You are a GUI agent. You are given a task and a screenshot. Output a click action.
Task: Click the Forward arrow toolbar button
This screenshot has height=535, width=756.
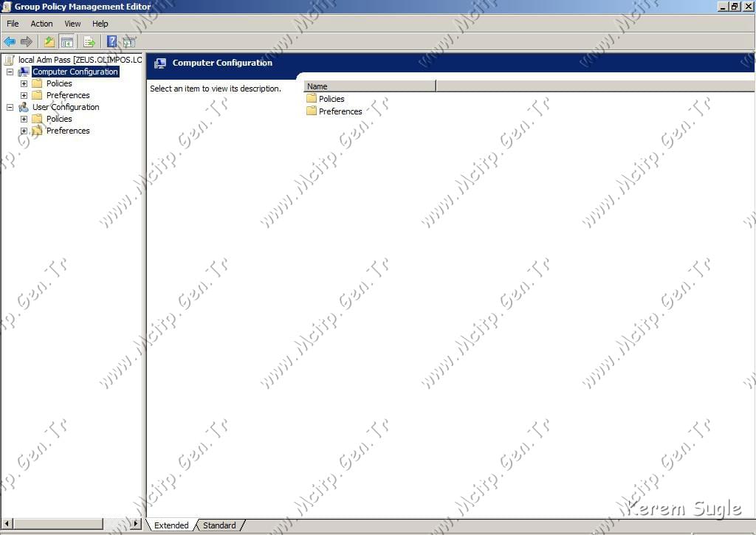27,42
